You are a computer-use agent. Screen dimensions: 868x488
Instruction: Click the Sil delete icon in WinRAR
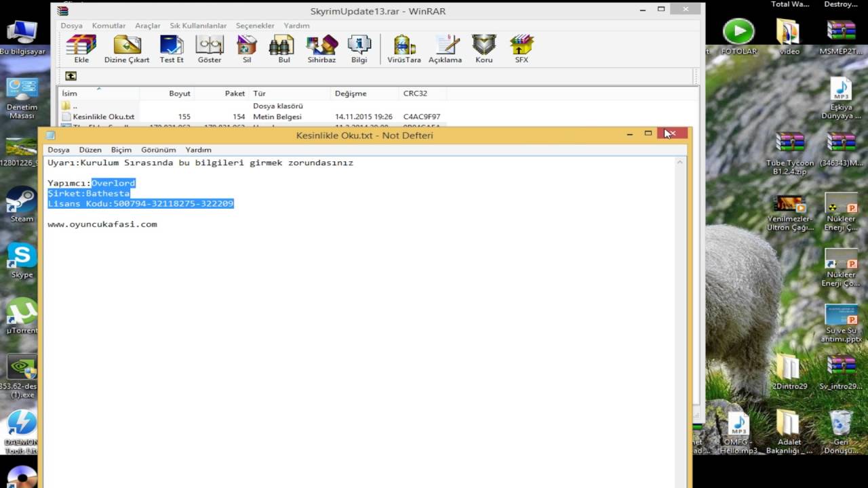[247, 49]
